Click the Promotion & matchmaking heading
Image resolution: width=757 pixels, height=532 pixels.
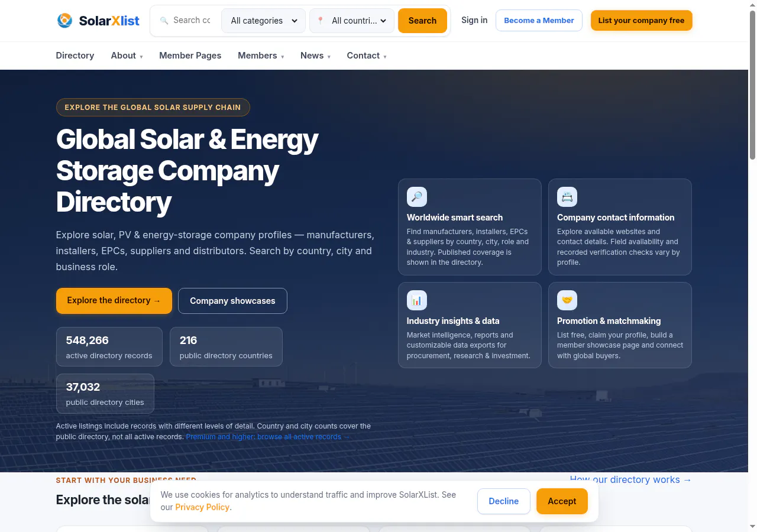coord(609,321)
